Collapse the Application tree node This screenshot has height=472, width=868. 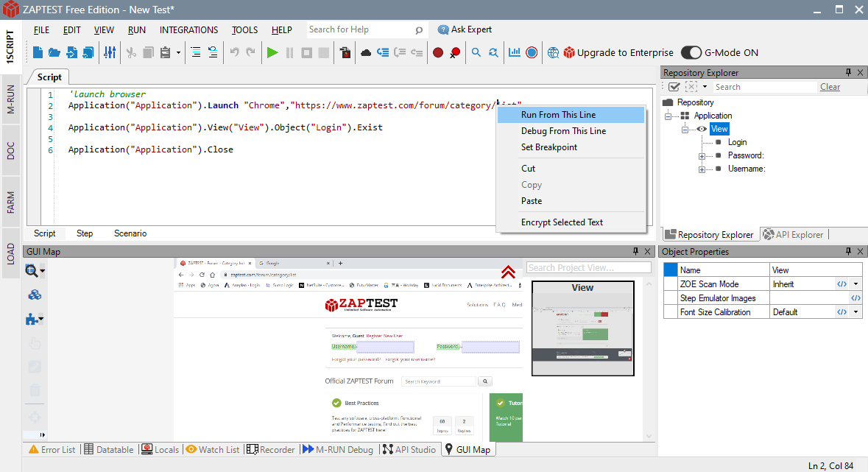[x=668, y=116]
